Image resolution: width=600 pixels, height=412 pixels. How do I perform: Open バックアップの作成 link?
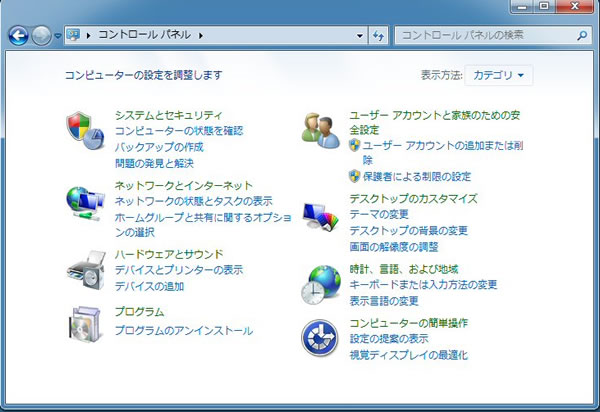(159, 147)
